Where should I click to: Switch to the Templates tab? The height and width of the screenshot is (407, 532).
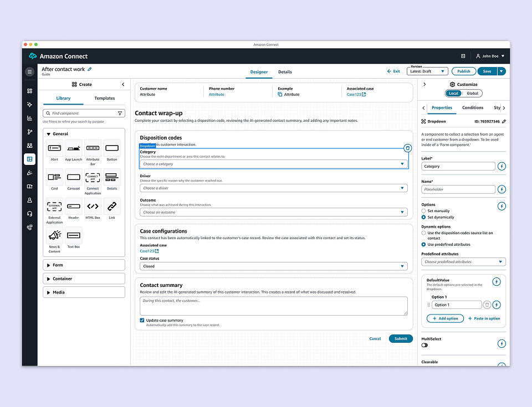tap(104, 98)
